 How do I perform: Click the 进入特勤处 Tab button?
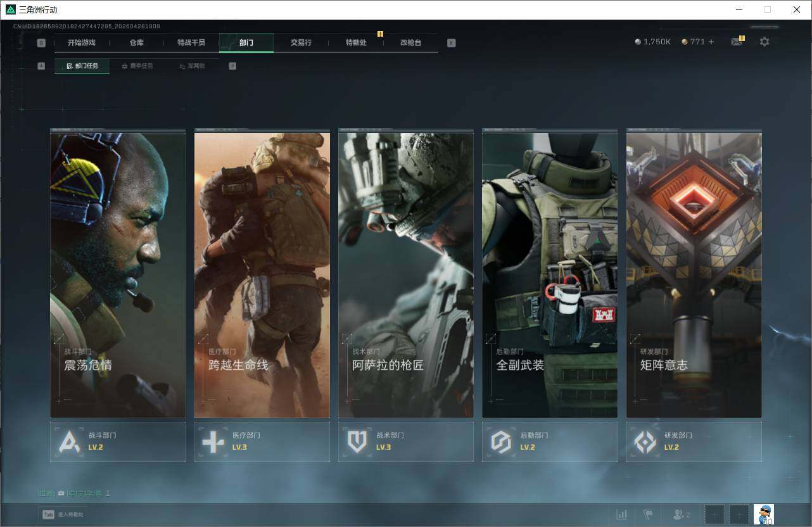(x=63, y=514)
